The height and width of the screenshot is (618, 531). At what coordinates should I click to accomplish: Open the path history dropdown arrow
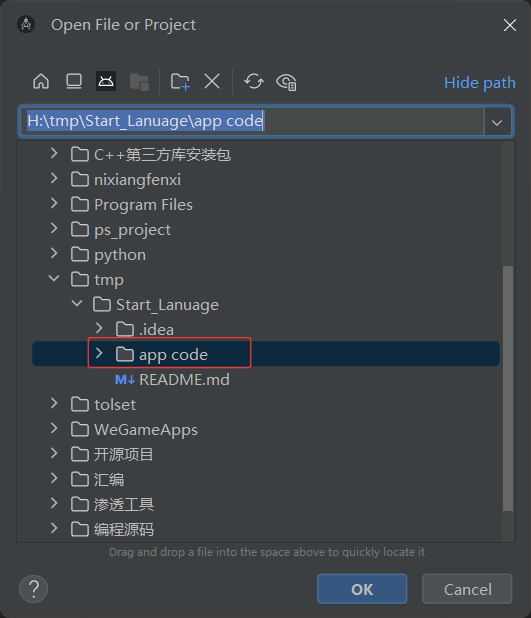click(x=497, y=123)
